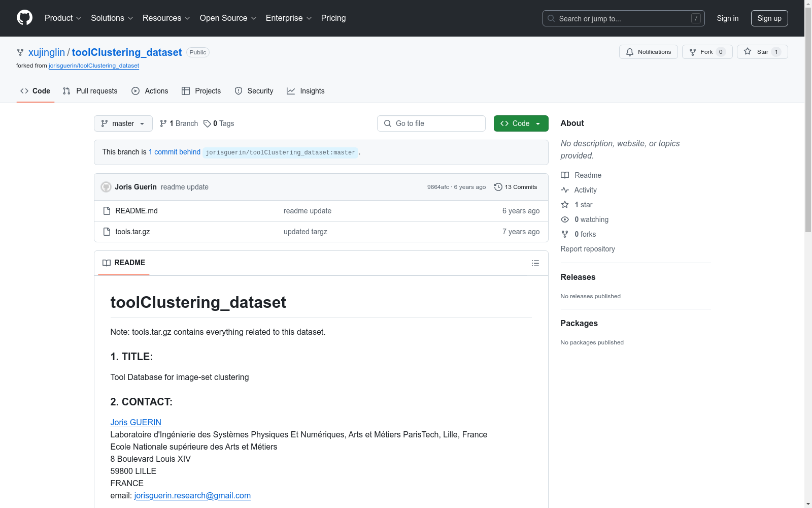Click the branch icon beside 1 Branch
Viewport: 812px width, 508px height.
click(163, 123)
